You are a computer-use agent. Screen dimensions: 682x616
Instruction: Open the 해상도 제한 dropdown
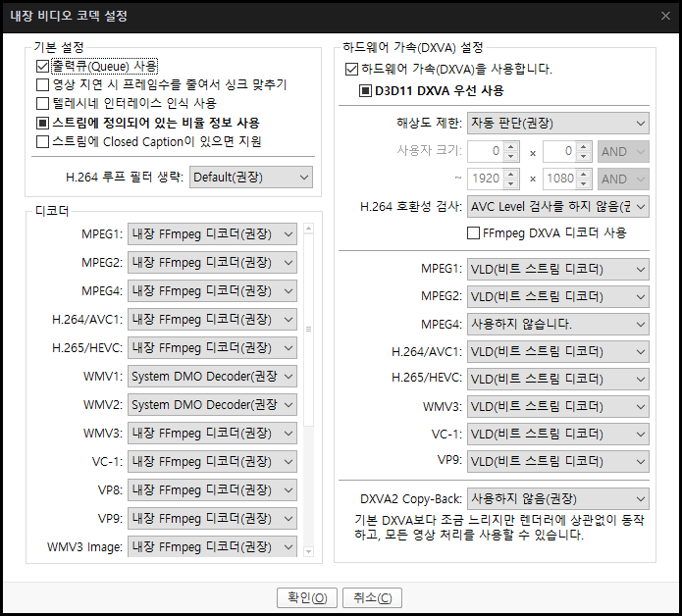tap(558, 124)
